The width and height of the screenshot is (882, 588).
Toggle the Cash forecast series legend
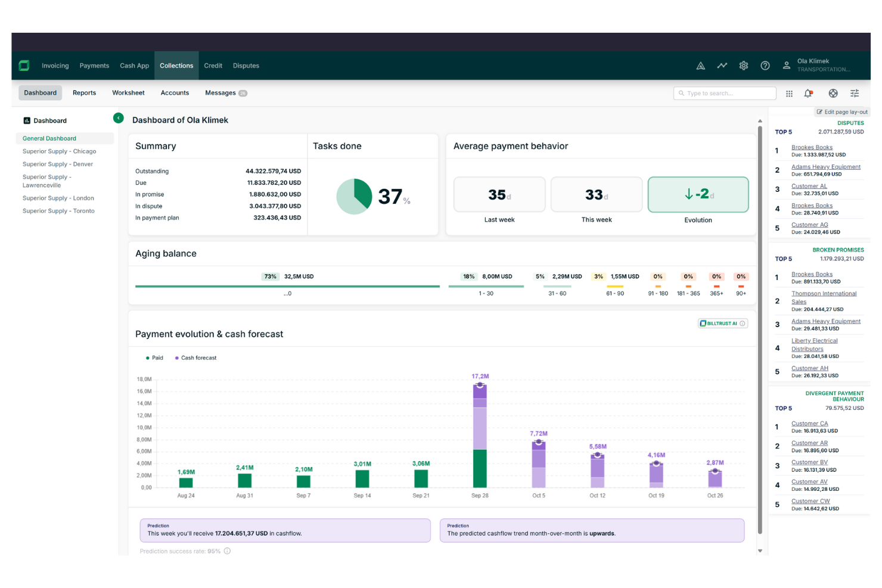coord(195,357)
